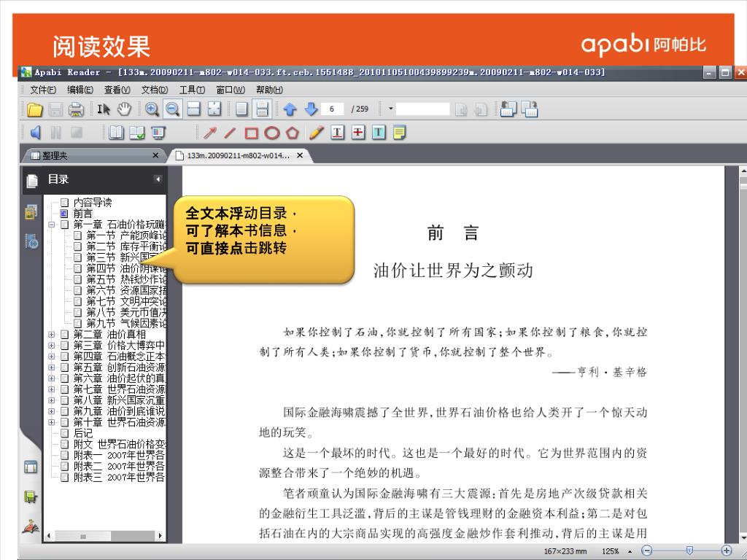
Task: Click the copy-to-organizer toolbar icon
Action: [x=508, y=109]
